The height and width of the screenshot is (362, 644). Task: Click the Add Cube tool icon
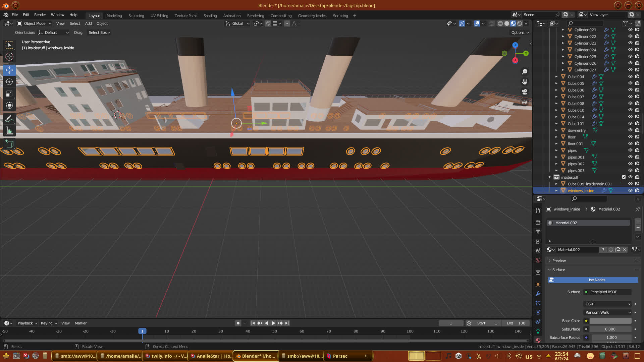pos(9,144)
